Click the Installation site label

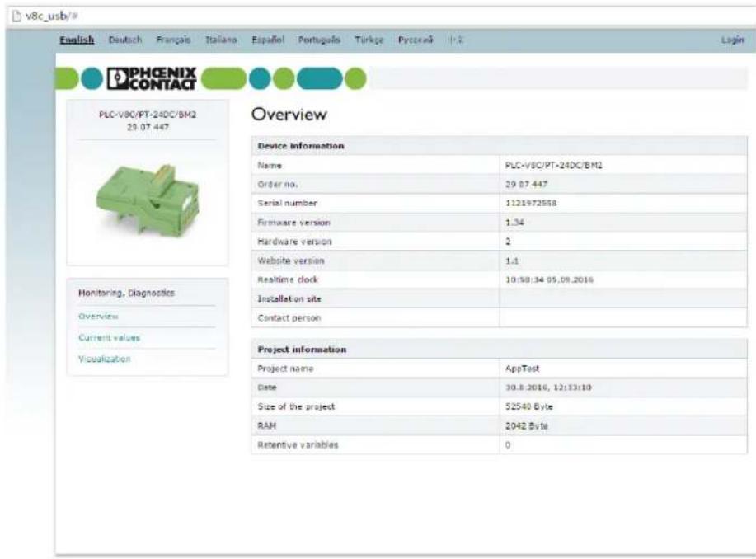click(289, 298)
